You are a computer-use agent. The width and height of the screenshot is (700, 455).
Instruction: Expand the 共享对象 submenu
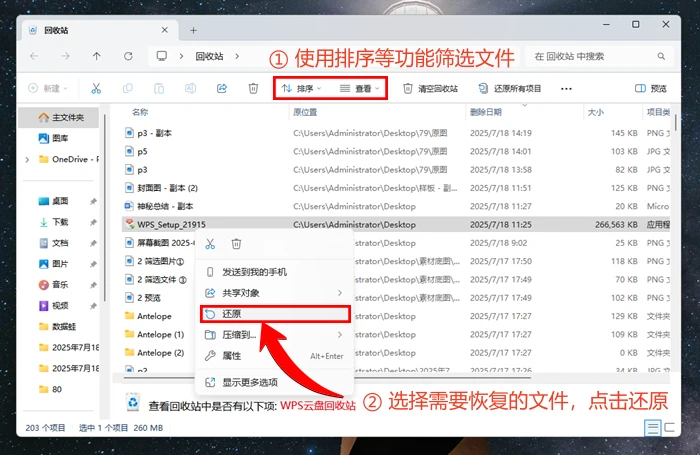(x=340, y=293)
